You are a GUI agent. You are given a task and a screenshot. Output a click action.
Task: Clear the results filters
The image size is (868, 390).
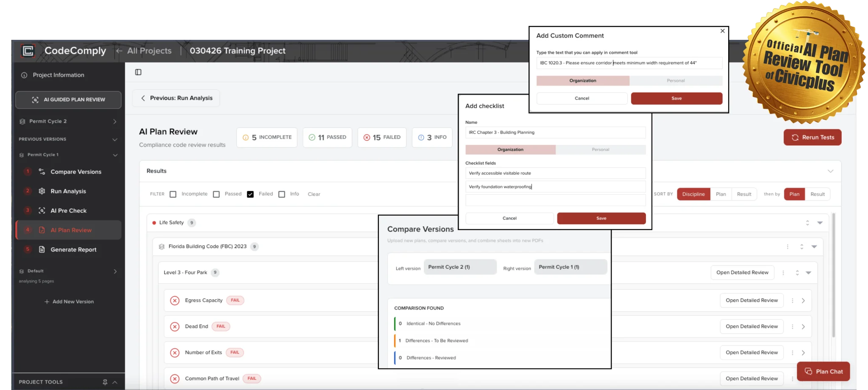coord(314,194)
